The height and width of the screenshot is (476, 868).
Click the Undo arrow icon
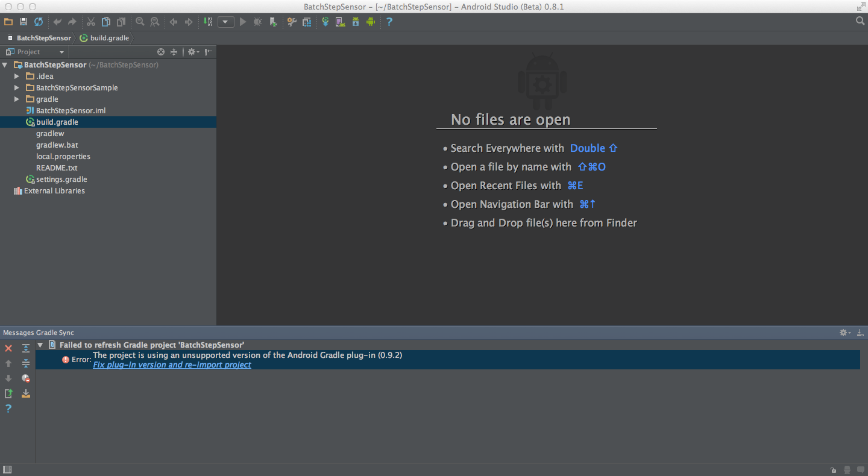click(57, 22)
